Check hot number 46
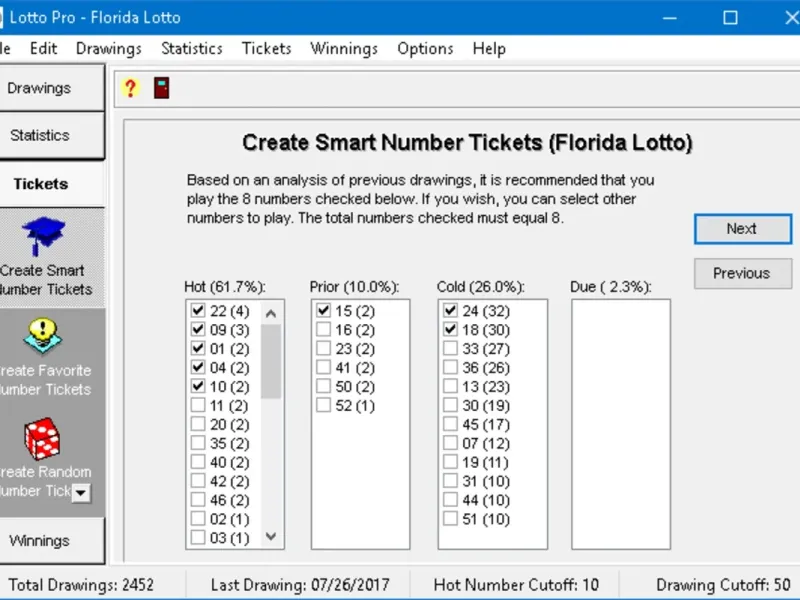The height and width of the screenshot is (600, 800). (198, 499)
